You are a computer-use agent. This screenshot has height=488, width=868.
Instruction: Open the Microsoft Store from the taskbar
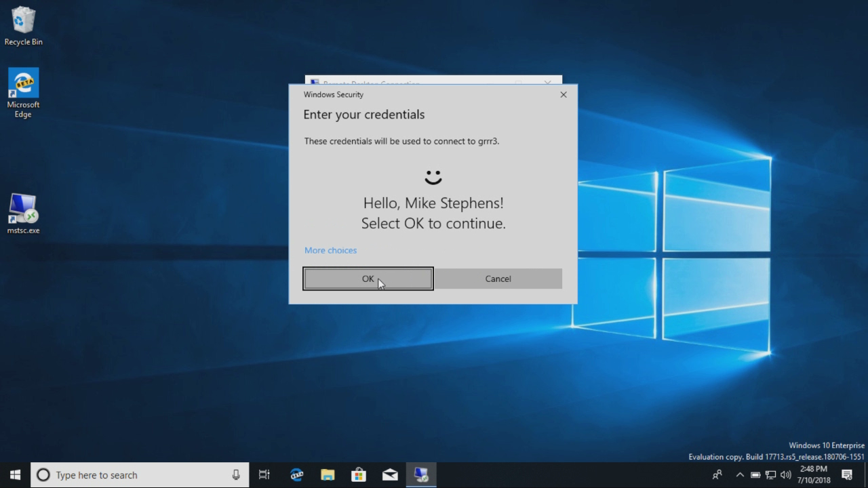[359, 474]
